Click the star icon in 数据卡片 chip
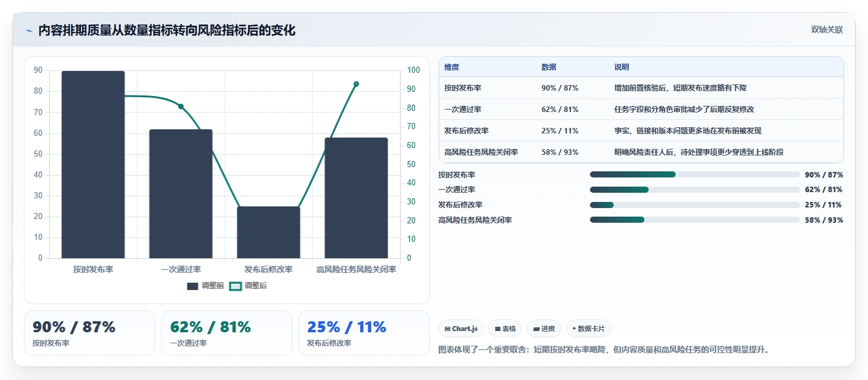 tap(574, 329)
